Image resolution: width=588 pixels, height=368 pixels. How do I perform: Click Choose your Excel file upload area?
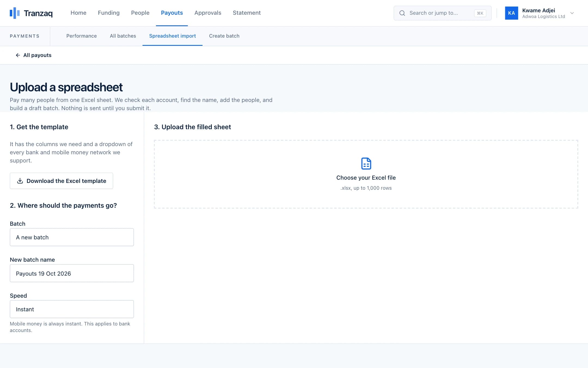(x=366, y=174)
